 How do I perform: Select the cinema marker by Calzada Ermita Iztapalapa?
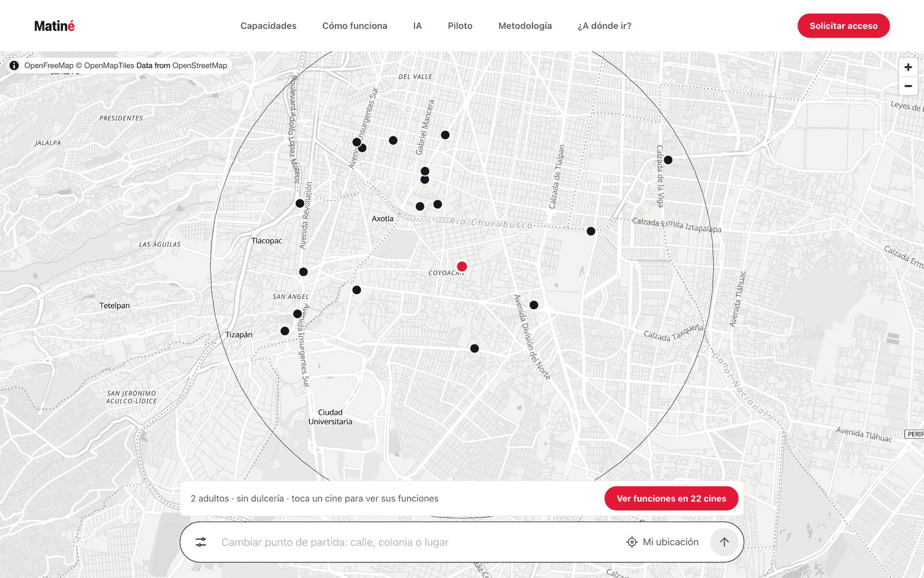pyautogui.click(x=591, y=231)
